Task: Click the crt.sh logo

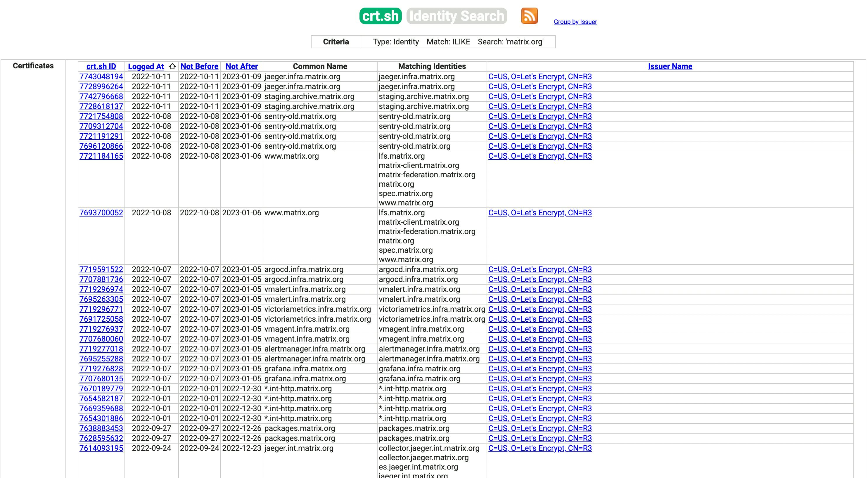Action: click(x=381, y=15)
